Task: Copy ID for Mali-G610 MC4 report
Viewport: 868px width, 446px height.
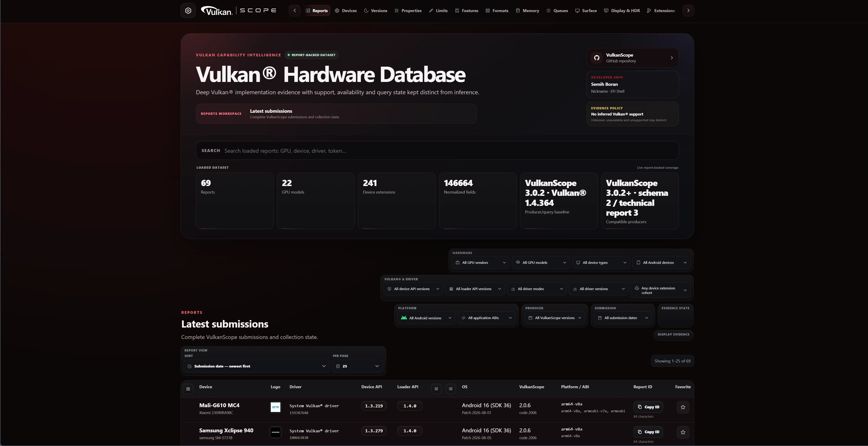Action: click(648, 407)
